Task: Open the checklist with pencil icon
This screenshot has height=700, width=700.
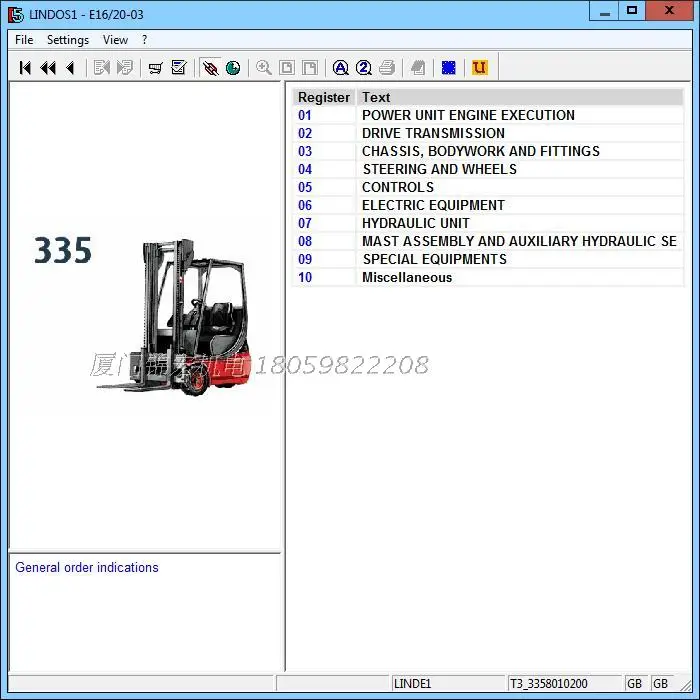Action: [x=179, y=68]
